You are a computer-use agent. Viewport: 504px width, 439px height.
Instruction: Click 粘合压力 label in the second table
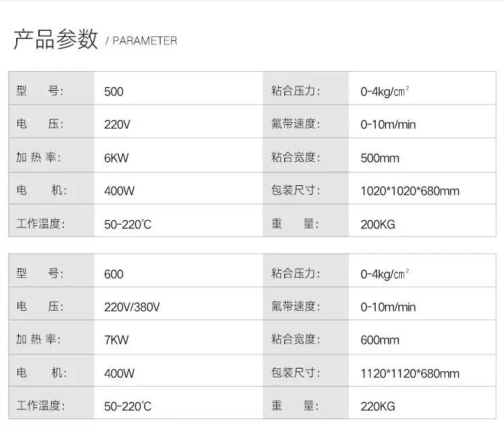point(296,273)
